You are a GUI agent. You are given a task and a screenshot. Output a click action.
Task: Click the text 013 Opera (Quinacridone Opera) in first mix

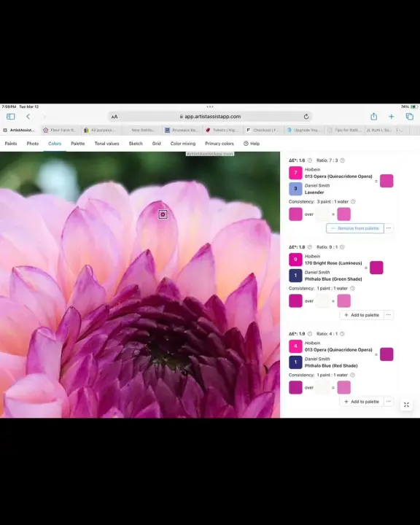(x=338, y=176)
